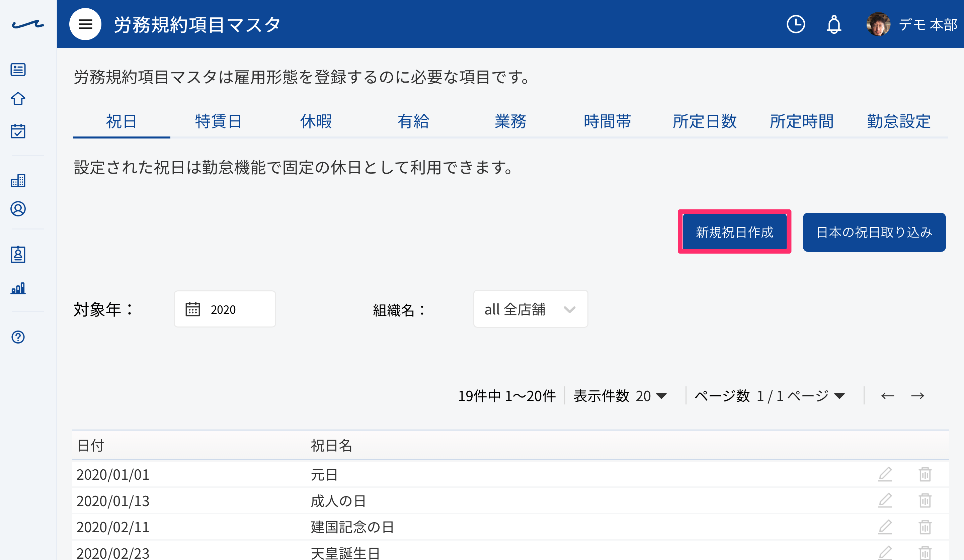The height and width of the screenshot is (560, 964).
Task: Switch to the 勤怠設定 tab
Action: (899, 121)
